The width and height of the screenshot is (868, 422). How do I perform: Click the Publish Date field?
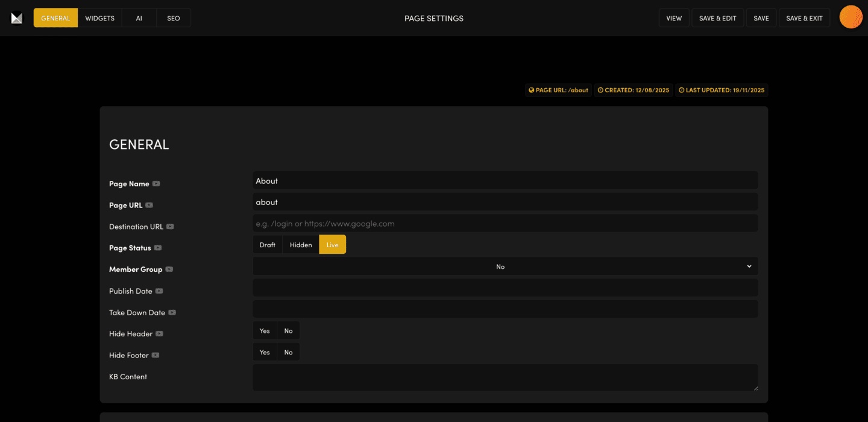(505, 288)
